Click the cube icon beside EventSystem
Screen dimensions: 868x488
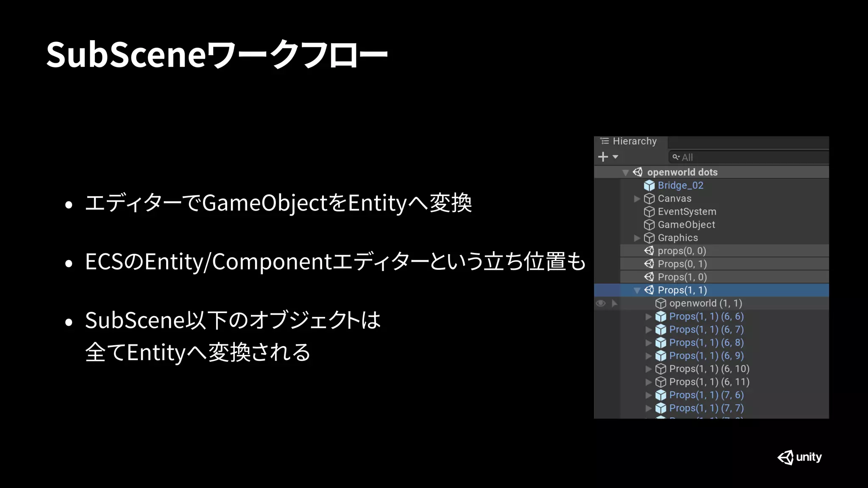[649, 212]
